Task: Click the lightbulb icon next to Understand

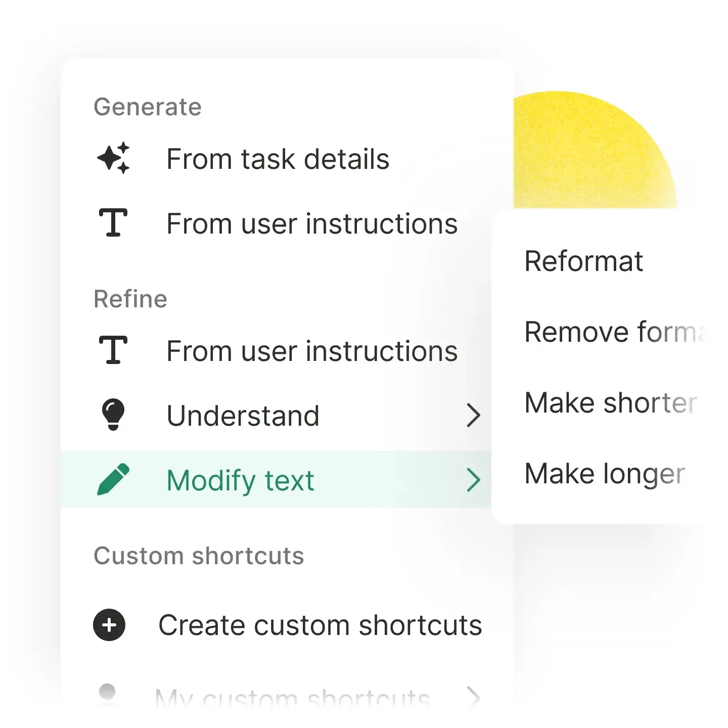Action: coord(113,415)
